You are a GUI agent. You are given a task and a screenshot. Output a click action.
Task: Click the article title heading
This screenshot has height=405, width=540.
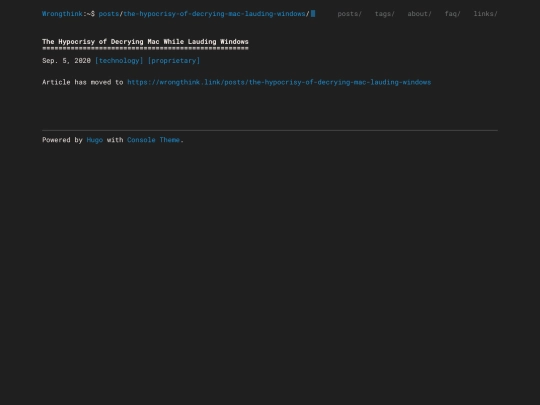[145, 42]
